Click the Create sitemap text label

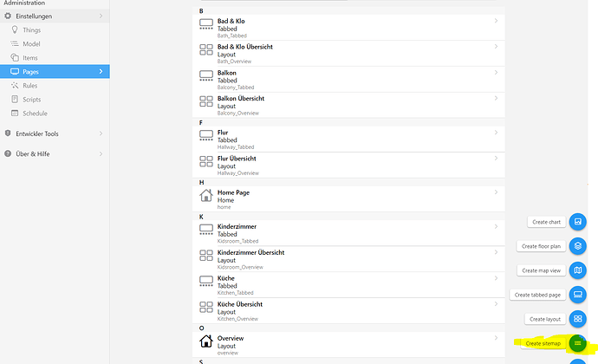point(543,343)
